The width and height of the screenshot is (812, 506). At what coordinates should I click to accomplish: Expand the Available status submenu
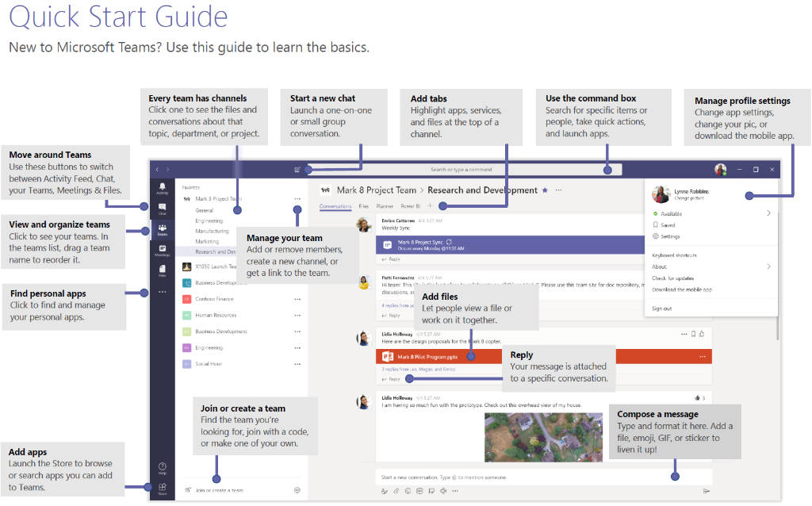pos(768,213)
